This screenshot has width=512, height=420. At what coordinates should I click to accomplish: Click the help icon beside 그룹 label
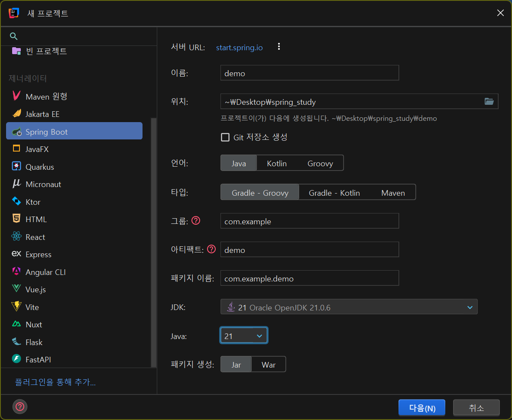pyautogui.click(x=196, y=220)
